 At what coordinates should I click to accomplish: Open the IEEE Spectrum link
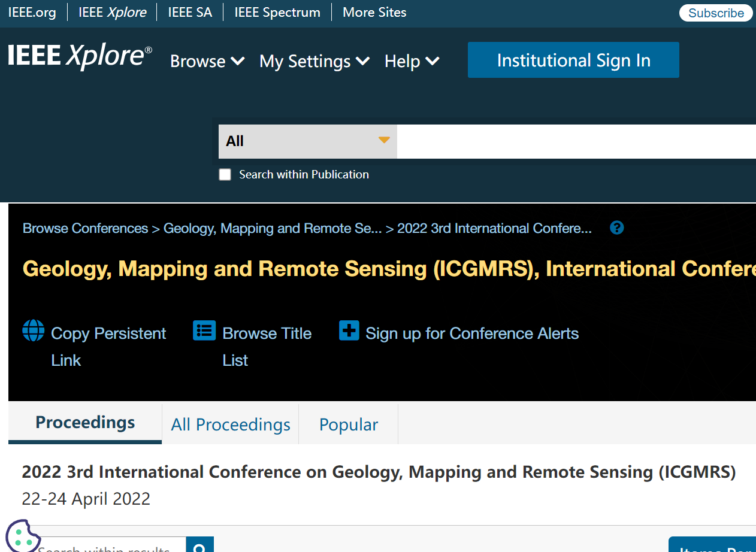coord(277,12)
